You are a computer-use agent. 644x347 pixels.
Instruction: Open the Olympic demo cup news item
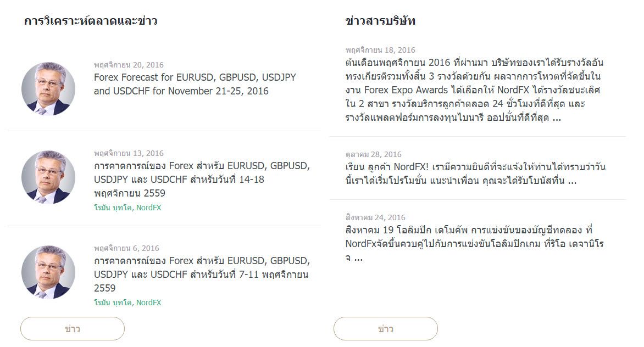point(474,244)
